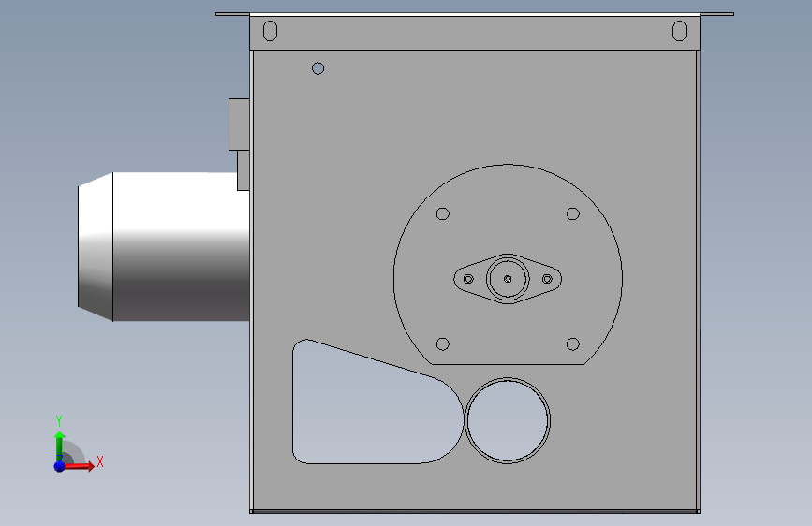812x526 pixels.
Task: Click the green Y axis arrow of triad
Action: [59, 446]
